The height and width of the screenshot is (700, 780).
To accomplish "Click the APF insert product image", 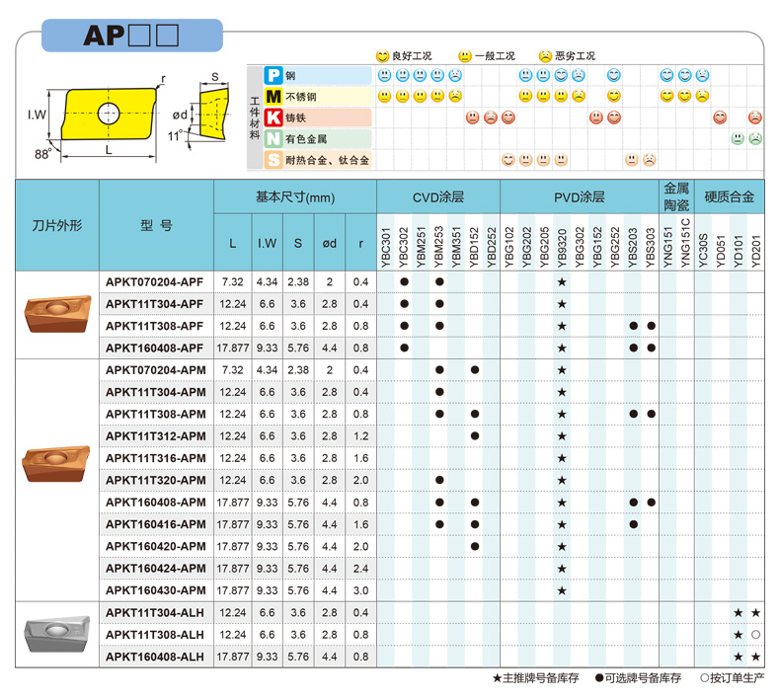I will coord(57,313).
